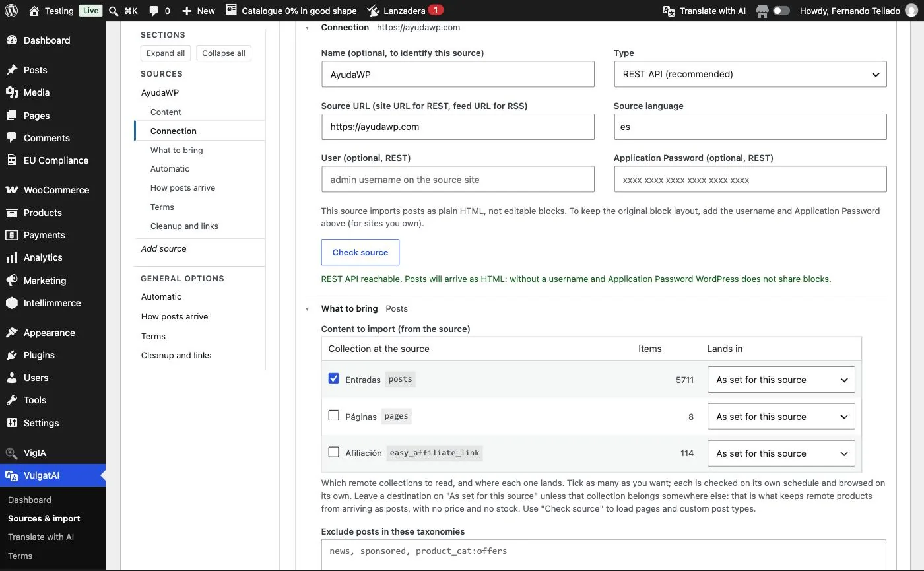Open Lands in dropdown for Afiliación

click(781, 453)
